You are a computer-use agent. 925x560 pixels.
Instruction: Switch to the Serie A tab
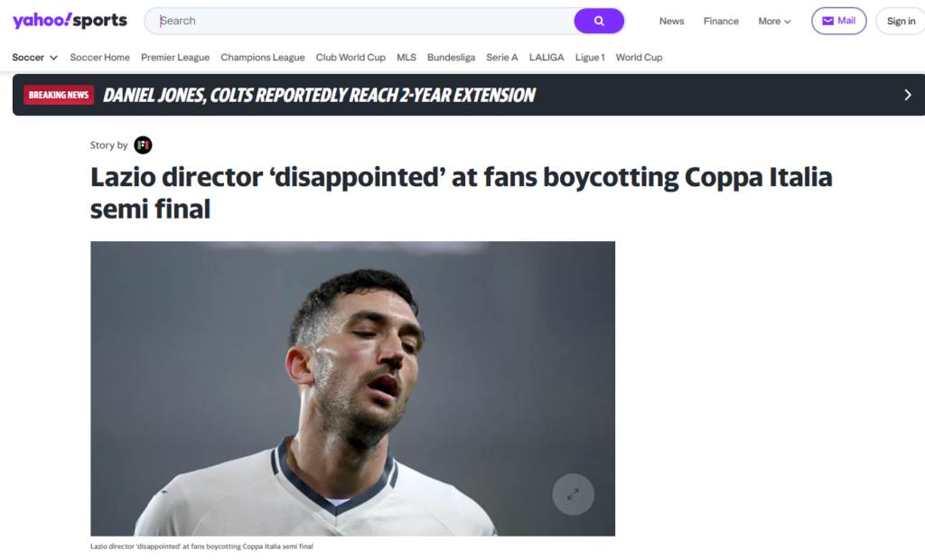point(502,58)
